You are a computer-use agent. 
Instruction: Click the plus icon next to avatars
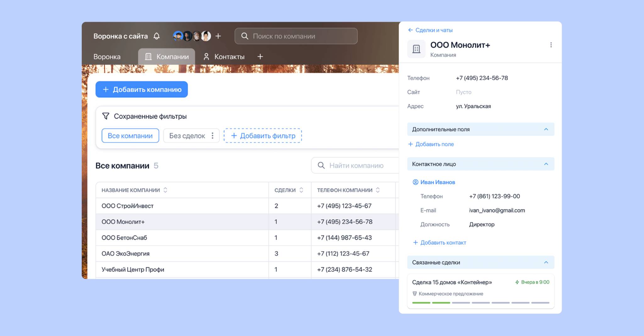coord(218,36)
